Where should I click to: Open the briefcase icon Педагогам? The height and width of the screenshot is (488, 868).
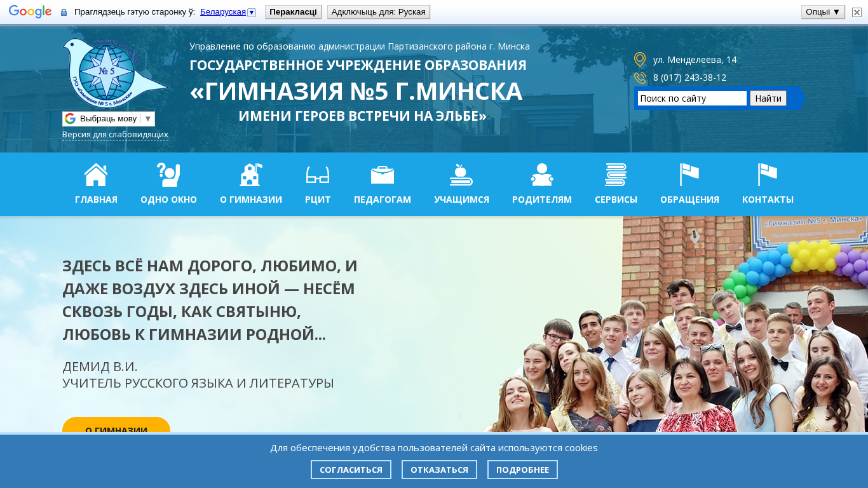tap(383, 175)
